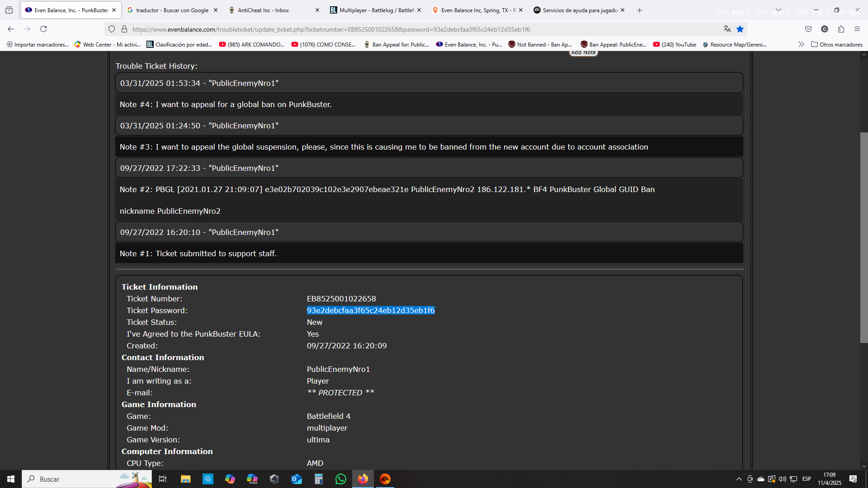Open a new browser tab

coord(639,10)
